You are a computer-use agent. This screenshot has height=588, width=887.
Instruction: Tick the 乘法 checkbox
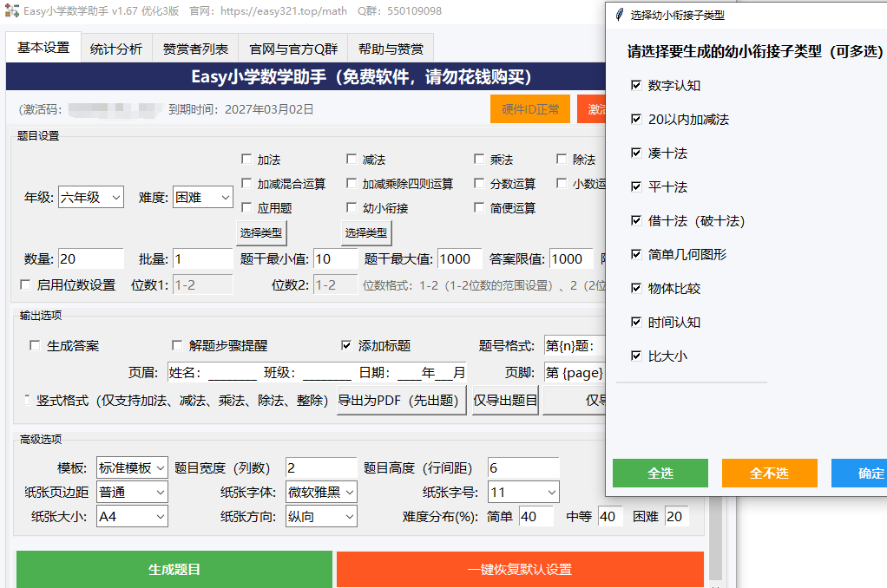[479, 159]
